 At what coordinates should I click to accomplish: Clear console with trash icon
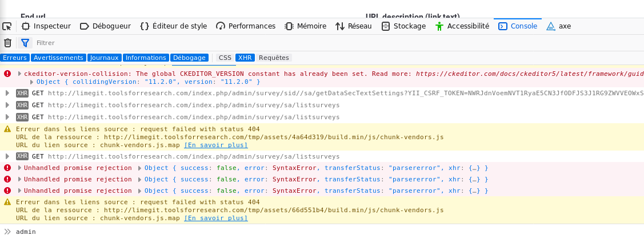tap(7, 43)
